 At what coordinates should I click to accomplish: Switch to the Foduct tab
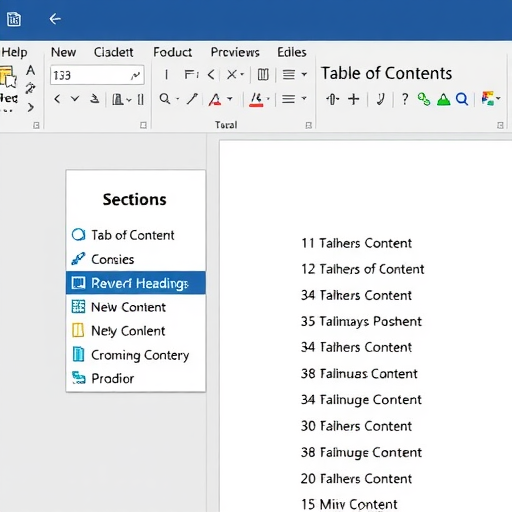pyautogui.click(x=172, y=52)
